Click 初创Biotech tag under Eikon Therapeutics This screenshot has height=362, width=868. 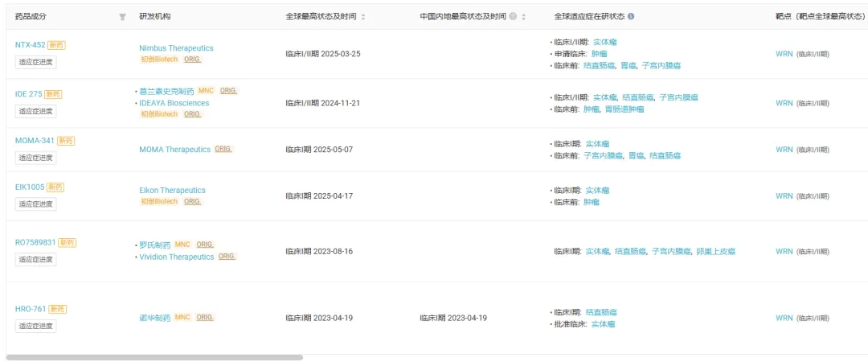point(159,202)
